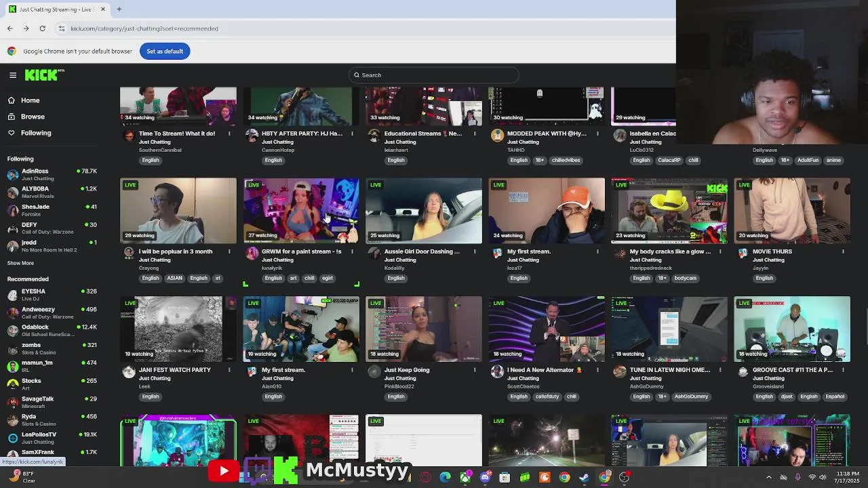Open LosPollosTV recommended channel
This screenshot has height=488, width=868.
pos(52,438)
